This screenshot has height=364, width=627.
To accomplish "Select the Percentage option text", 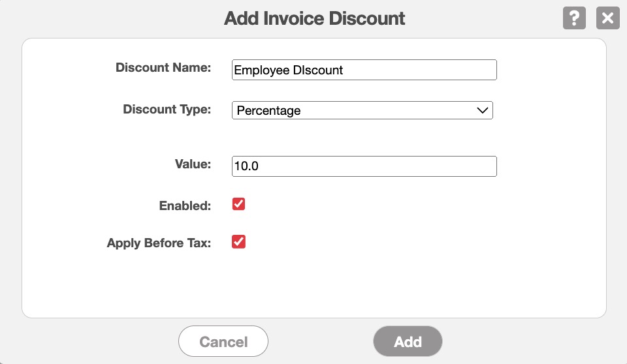I will pyautogui.click(x=269, y=111).
